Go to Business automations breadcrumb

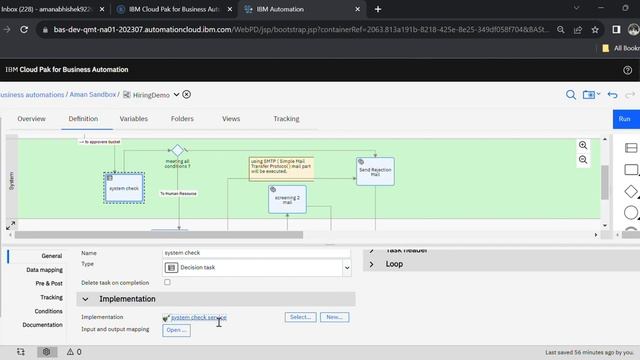pos(32,94)
